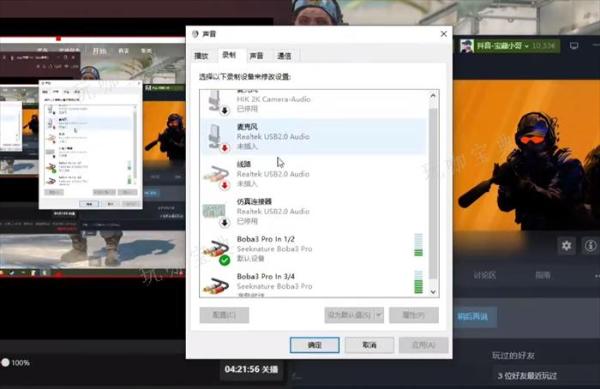Click the 04:21:56 关播 stop-stream button

(251, 369)
